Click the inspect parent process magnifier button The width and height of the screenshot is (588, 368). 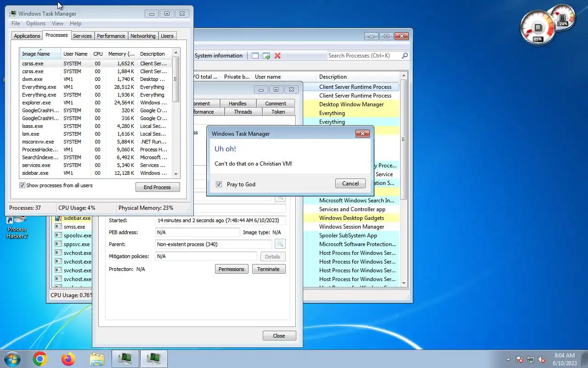tap(280, 244)
